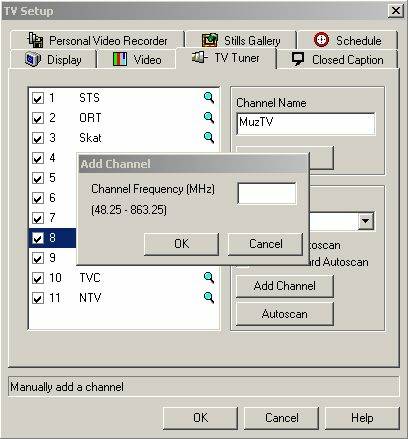Click the Stills Gallery camera icon
The width and height of the screenshot is (408, 439).
210,40
